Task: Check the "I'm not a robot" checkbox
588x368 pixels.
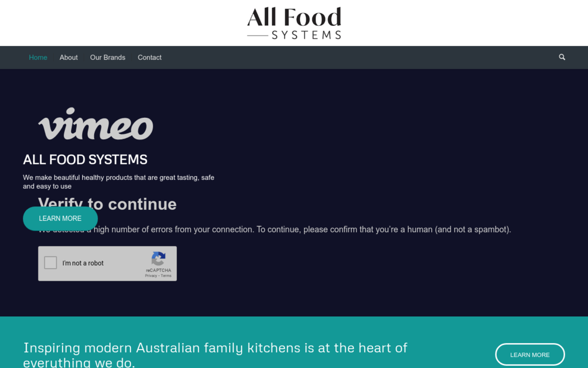Action: (51, 263)
